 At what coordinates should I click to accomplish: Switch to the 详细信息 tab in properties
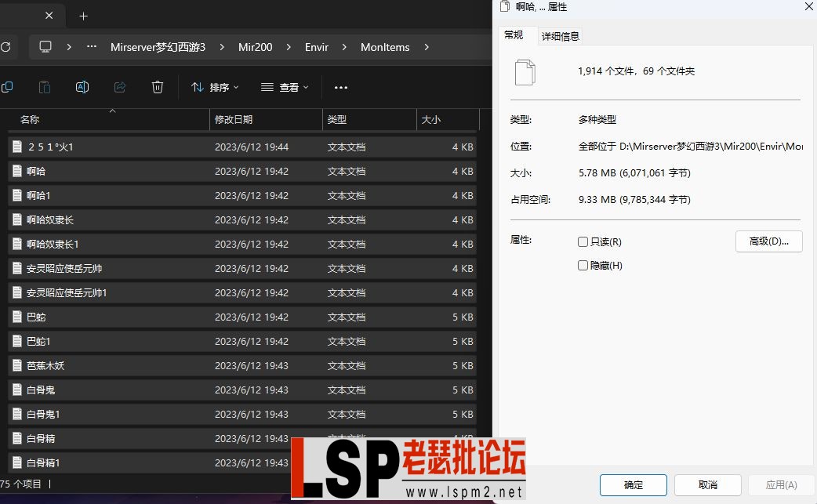point(560,36)
